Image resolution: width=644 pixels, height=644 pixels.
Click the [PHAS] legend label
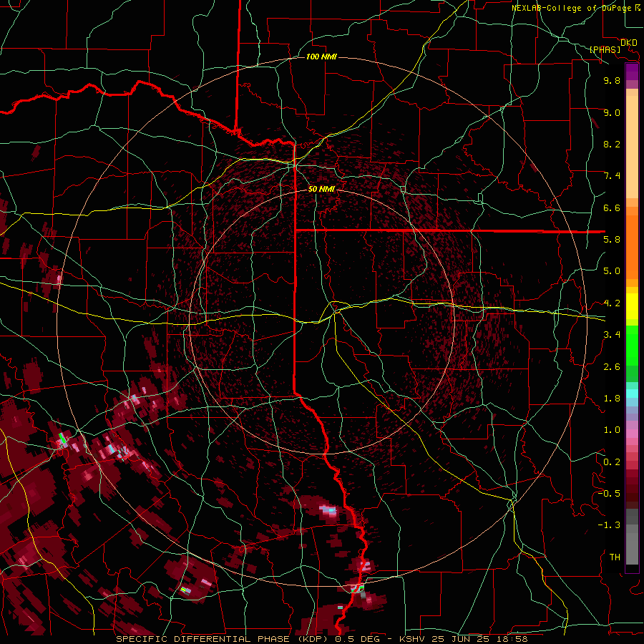tap(605, 49)
